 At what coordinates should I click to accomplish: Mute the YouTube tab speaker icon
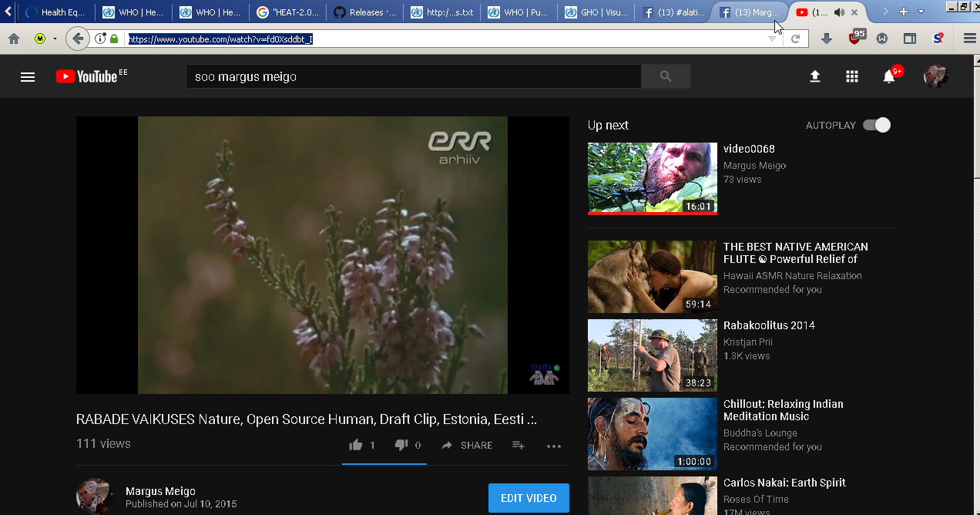tap(839, 12)
